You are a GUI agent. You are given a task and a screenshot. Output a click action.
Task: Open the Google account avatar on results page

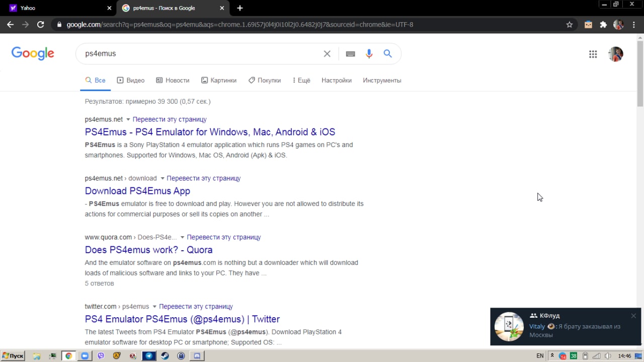tap(616, 54)
